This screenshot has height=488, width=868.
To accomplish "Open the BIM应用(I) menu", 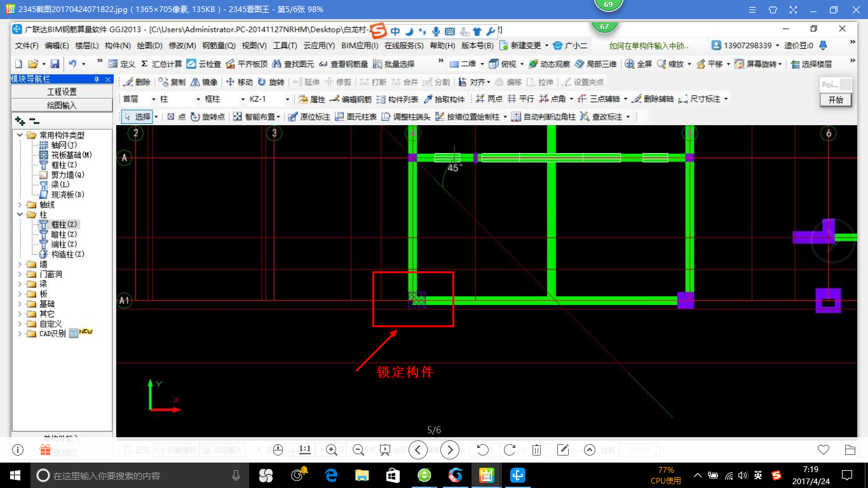I will (x=360, y=46).
